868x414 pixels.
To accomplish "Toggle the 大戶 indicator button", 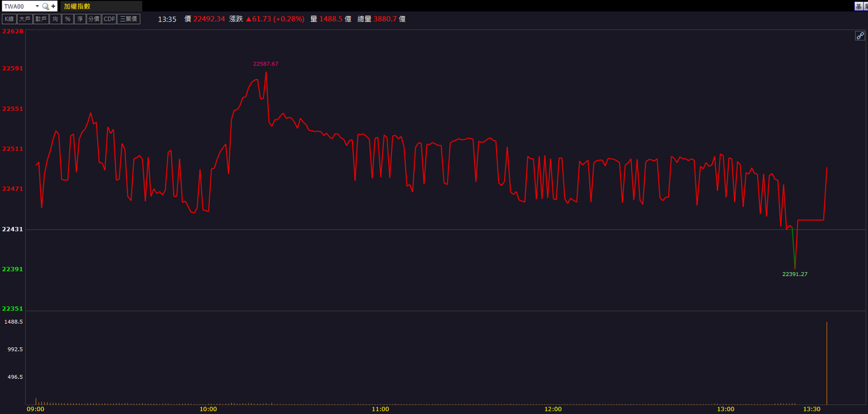I will click(x=25, y=19).
